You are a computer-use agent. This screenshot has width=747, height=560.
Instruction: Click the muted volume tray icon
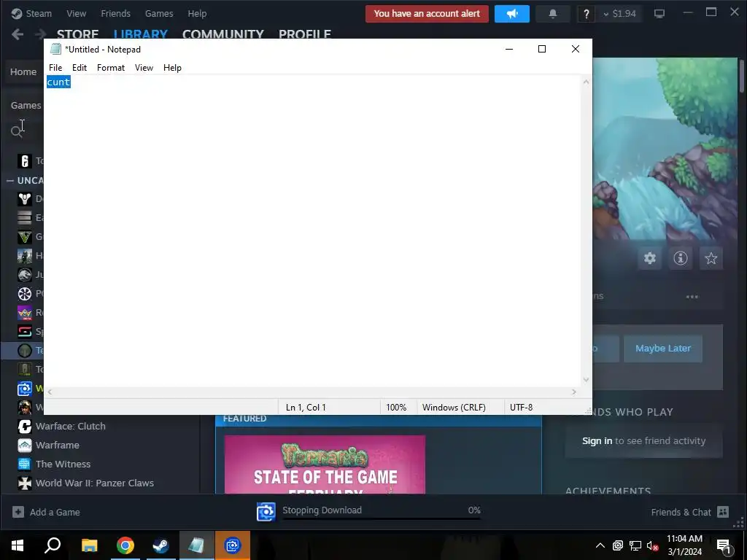point(653,545)
